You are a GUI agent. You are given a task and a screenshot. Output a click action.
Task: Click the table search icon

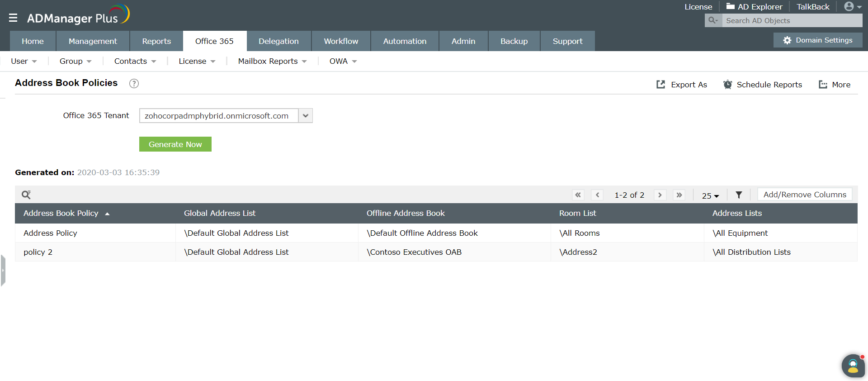tap(26, 195)
